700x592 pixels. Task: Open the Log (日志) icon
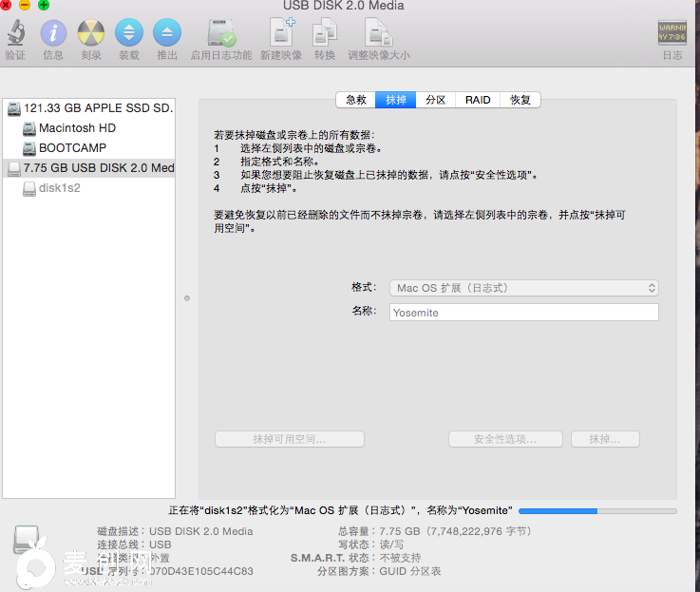pyautogui.click(x=672, y=32)
